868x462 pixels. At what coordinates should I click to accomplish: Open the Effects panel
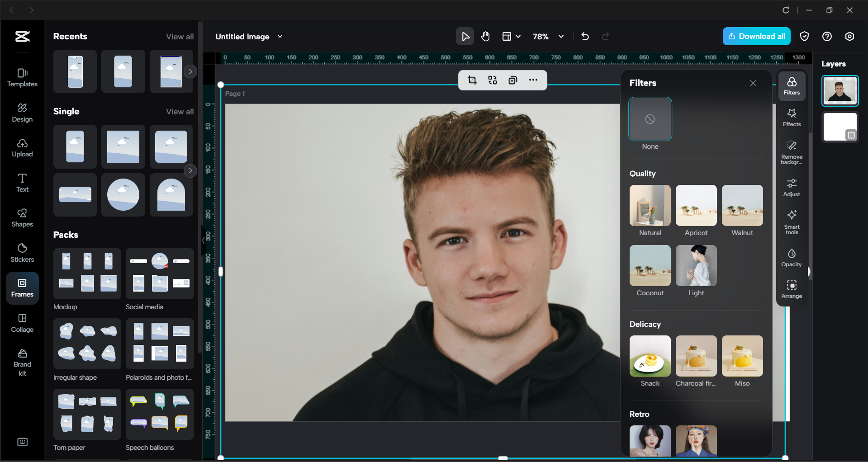[x=791, y=117]
